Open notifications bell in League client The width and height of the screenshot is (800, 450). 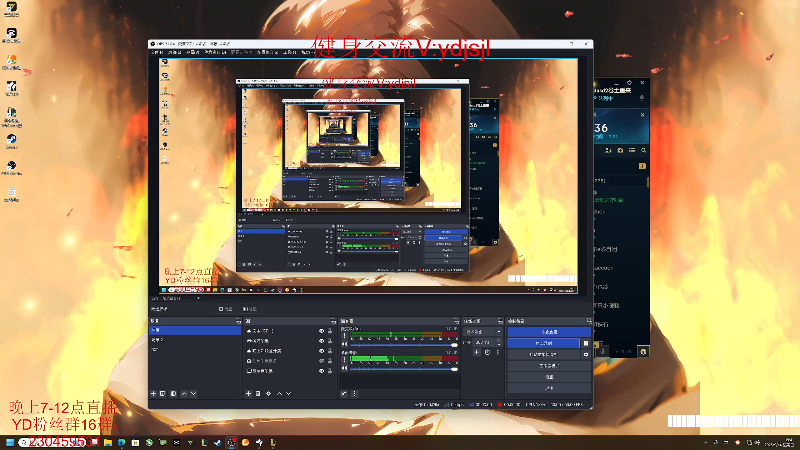coord(642,97)
